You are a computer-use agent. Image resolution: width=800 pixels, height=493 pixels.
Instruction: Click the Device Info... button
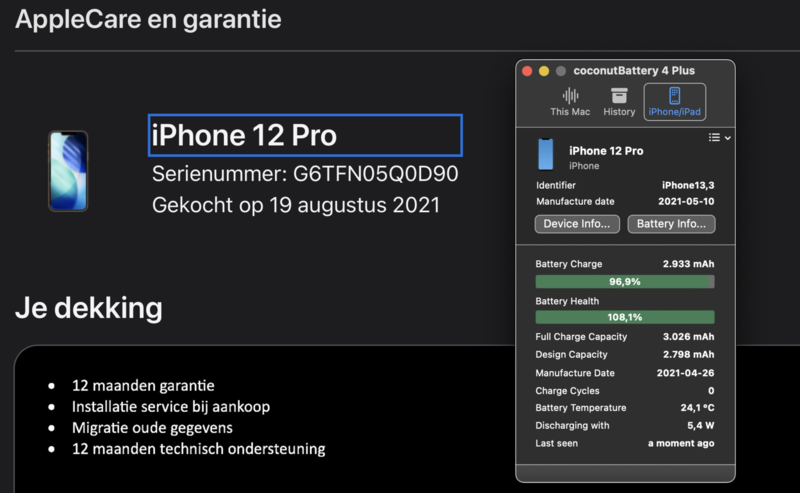click(578, 224)
